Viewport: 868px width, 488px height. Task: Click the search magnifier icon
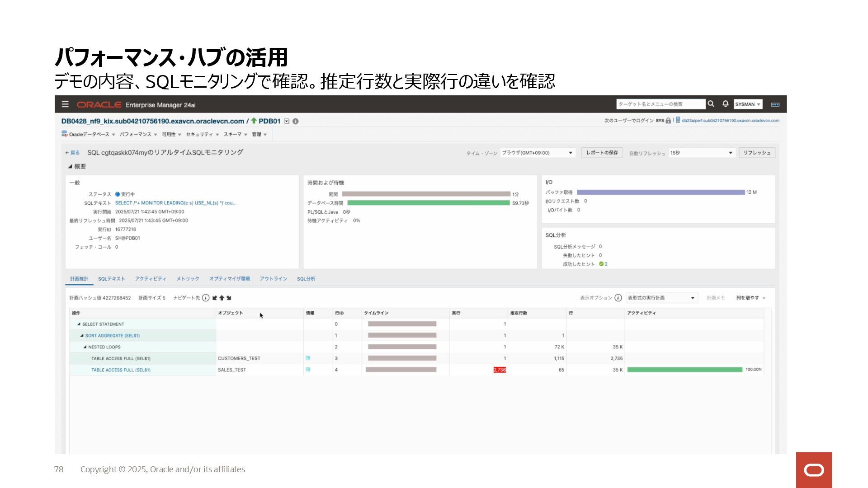pos(711,104)
